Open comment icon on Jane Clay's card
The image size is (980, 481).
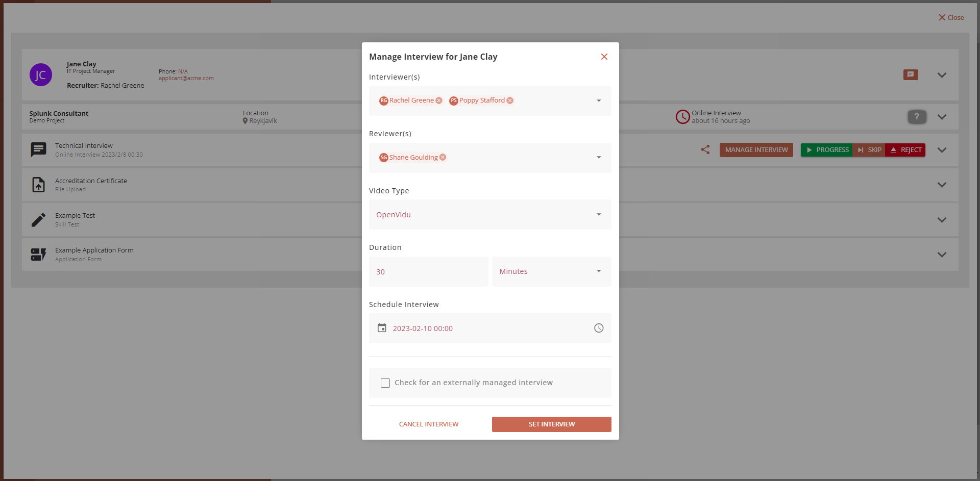(910, 75)
